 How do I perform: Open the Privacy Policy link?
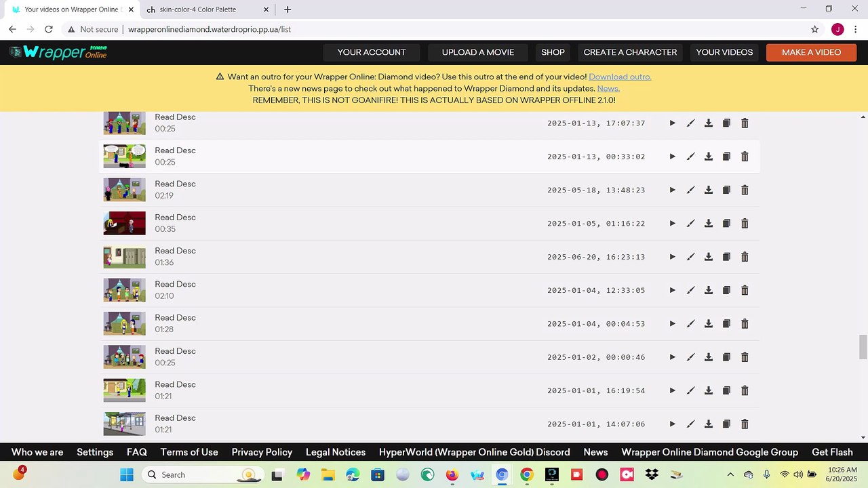click(262, 452)
